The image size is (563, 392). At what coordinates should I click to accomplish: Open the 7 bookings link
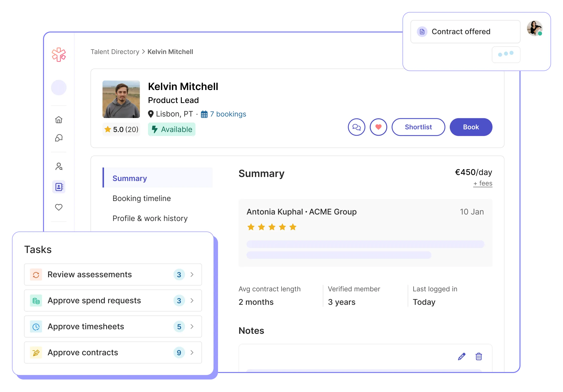[228, 114]
